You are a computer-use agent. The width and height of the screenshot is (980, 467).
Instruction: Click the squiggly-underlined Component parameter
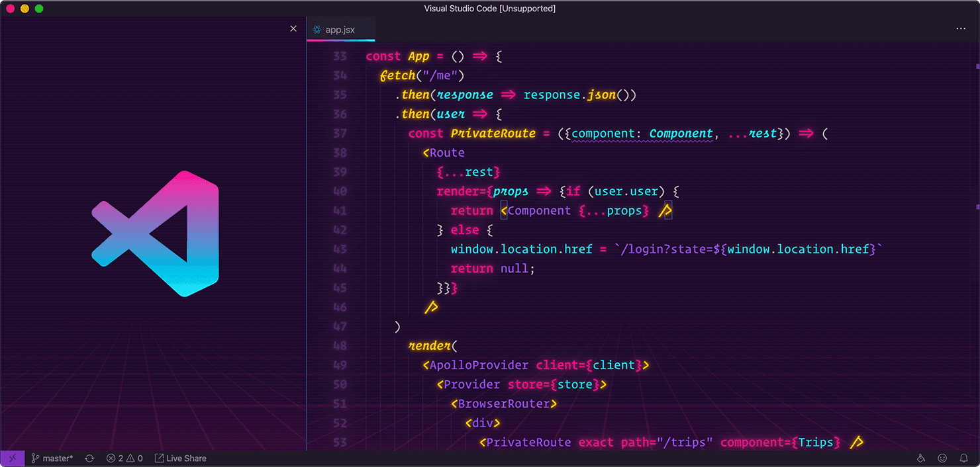pos(680,133)
